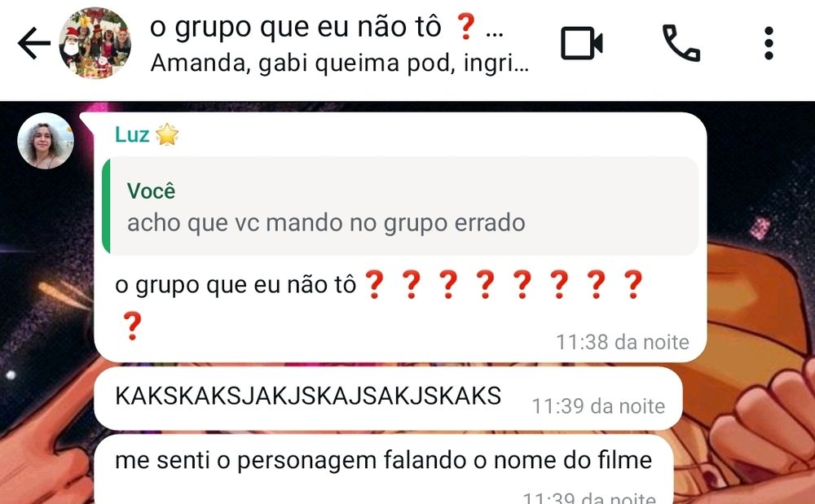Select the message 'o grupo que eu não tô'
The image size is (815, 504).
point(236,286)
